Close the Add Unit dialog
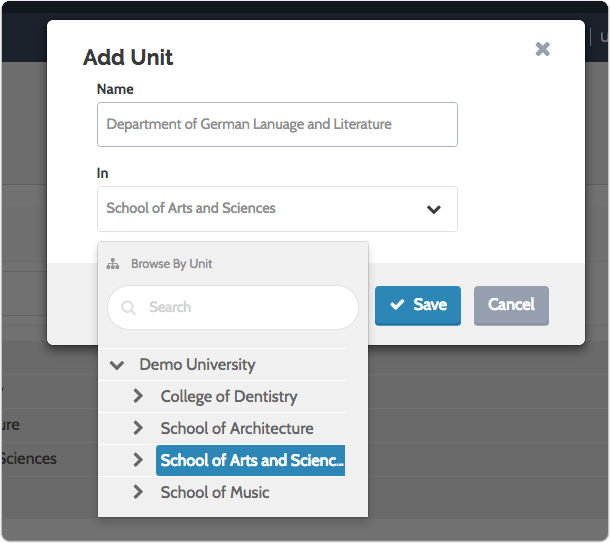Screen dimensions: 610x543 pos(542,49)
